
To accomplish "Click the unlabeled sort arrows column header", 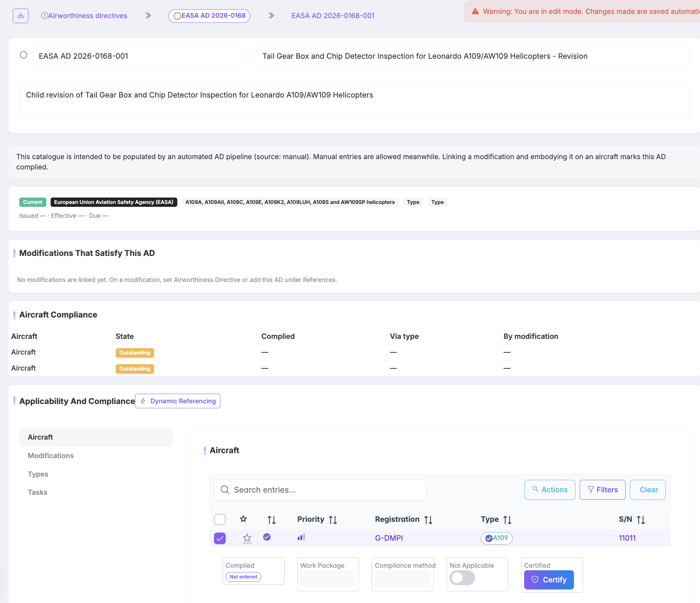I will 272,520.
